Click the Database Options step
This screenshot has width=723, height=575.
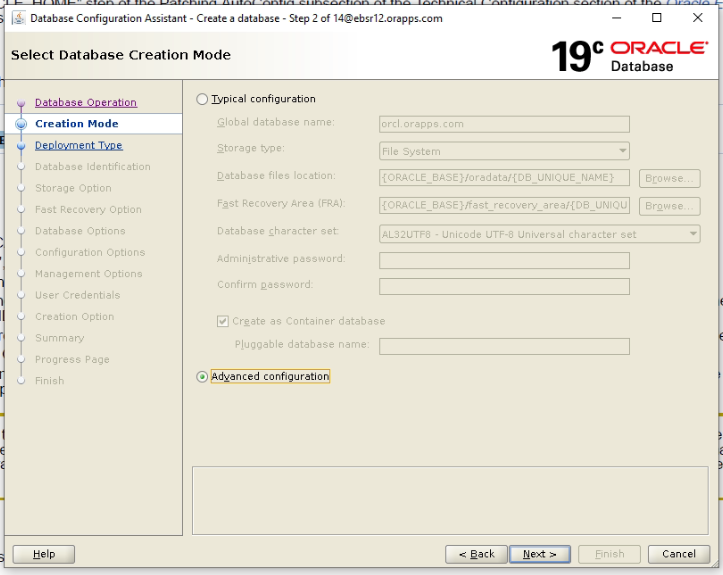click(x=80, y=231)
